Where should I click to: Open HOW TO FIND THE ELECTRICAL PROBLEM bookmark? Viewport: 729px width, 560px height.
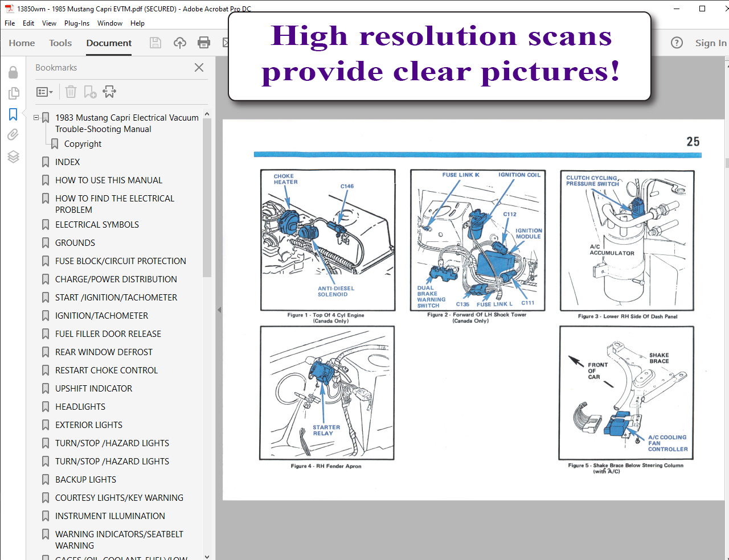[x=114, y=204]
